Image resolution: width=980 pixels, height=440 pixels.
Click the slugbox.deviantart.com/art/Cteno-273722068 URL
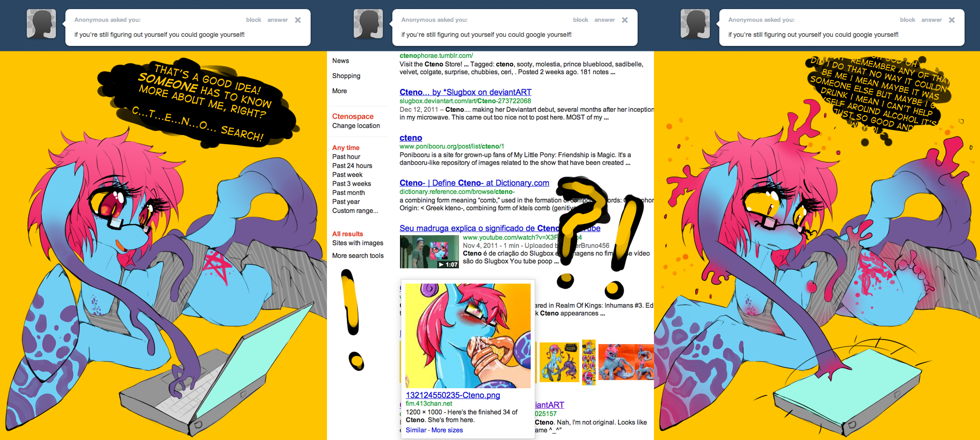[465, 101]
